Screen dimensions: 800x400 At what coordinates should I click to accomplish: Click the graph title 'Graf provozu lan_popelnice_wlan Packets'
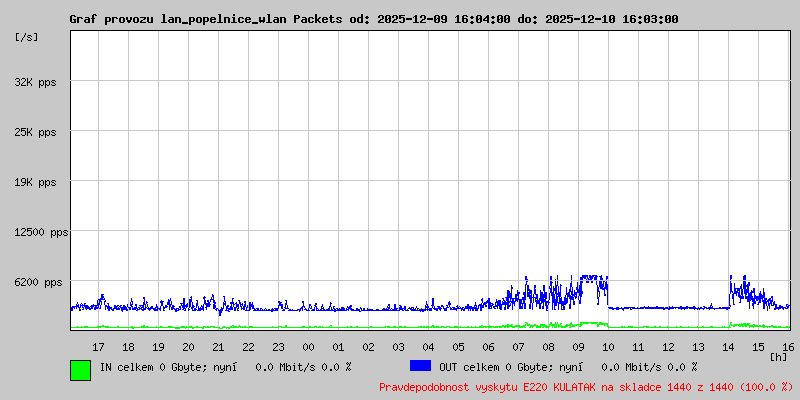pos(206,19)
